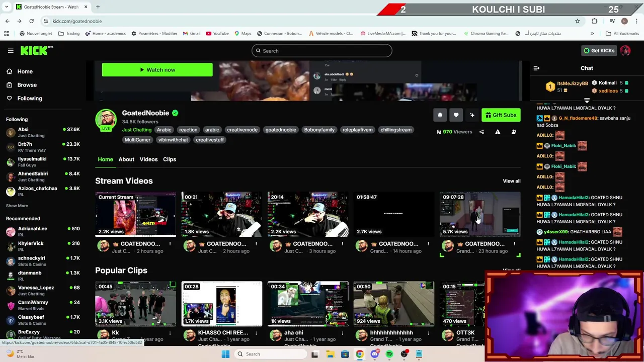The width and height of the screenshot is (644, 362).
Task: Click the roleplayfivem tag
Action: pyautogui.click(x=358, y=130)
